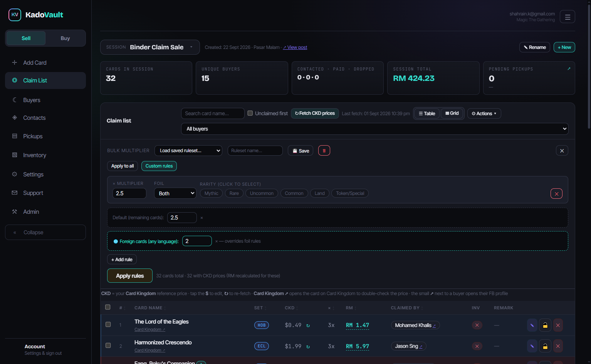Image resolution: width=591 pixels, height=364 pixels.
Task: Check the row checkbox for Harmonized Crescendo
Action: point(108,346)
